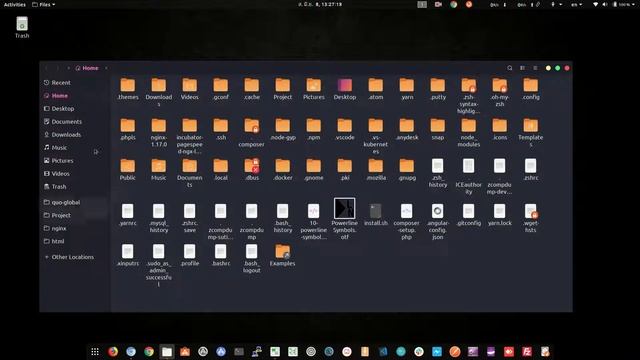Viewport: 640px width, 360px height.
Task: Go to Recent in sidebar
Action: (75, 83)
